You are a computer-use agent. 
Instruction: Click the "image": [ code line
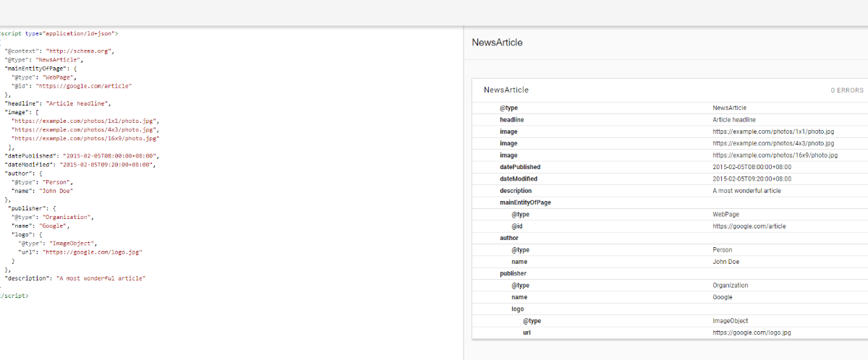(x=22, y=113)
